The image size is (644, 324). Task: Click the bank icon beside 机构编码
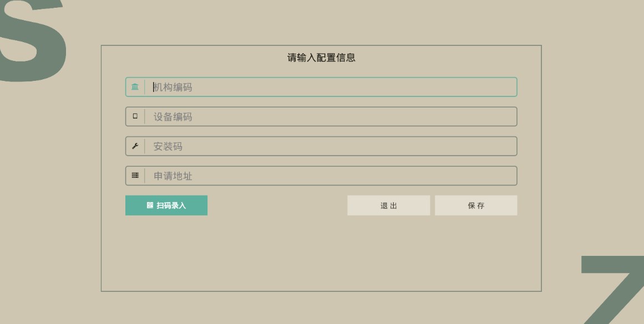click(135, 87)
